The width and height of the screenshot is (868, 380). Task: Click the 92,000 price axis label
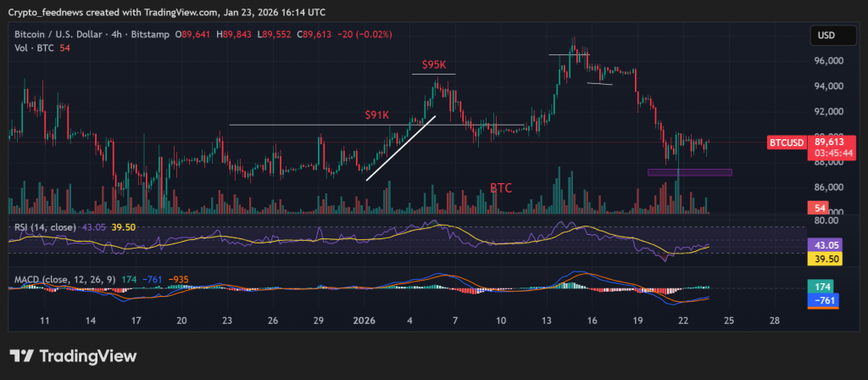[827, 111]
